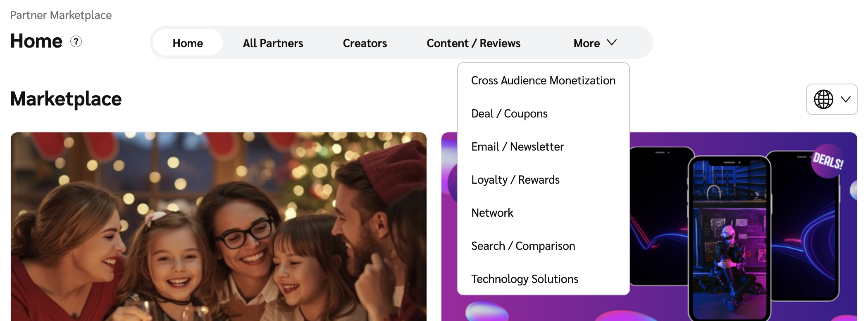This screenshot has width=868, height=321.
Task: Expand the globe region dropdown chevron
Action: pos(846,99)
